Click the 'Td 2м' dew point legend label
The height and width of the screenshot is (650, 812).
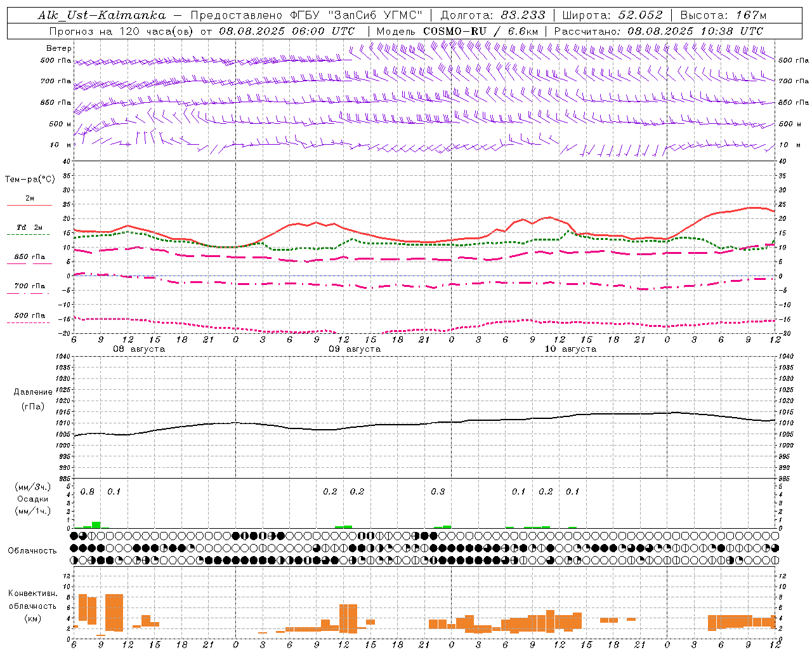[x=30, y=227]
